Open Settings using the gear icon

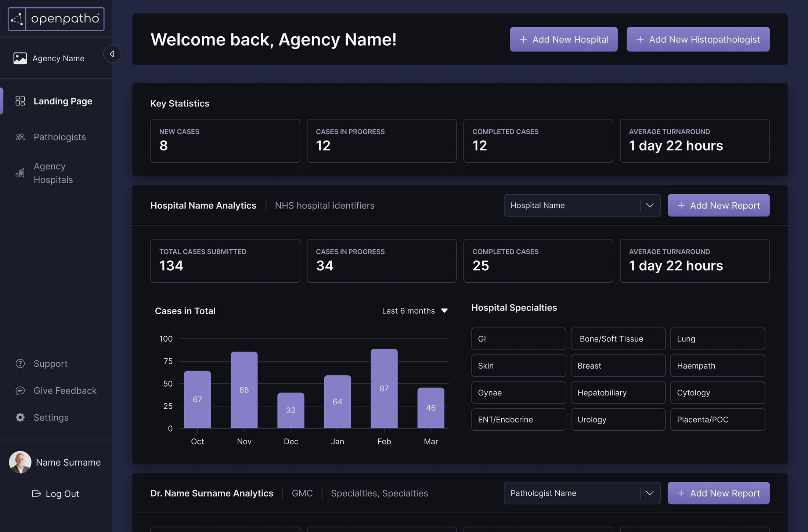pyautogui.click(x=20, y=417)
